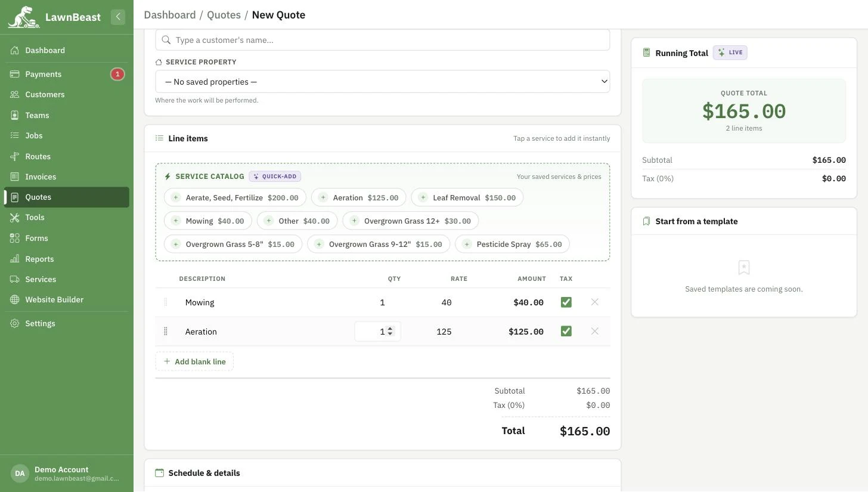Click the Reports bar chart icon
This screenshot has width=868, height=492.
[x=15, y=259]
